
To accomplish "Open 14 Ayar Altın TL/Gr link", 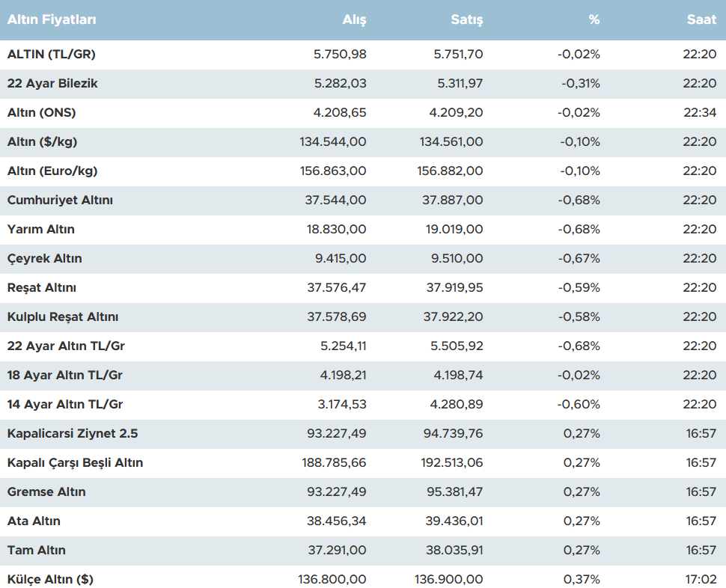I will click(x=65, y=405).
